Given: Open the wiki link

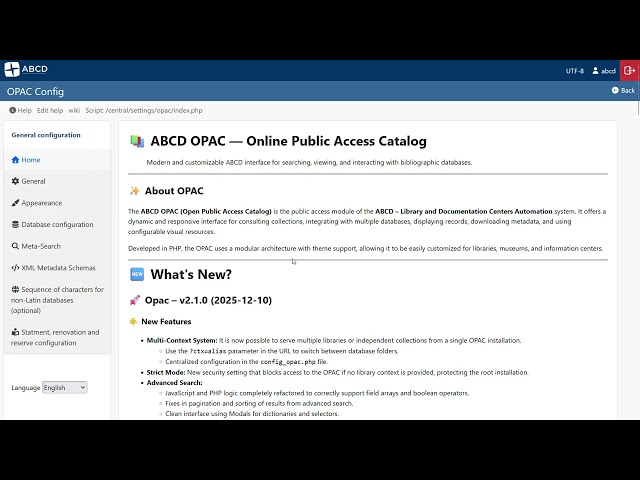Looking at the screenshot, I should point(74,110).
